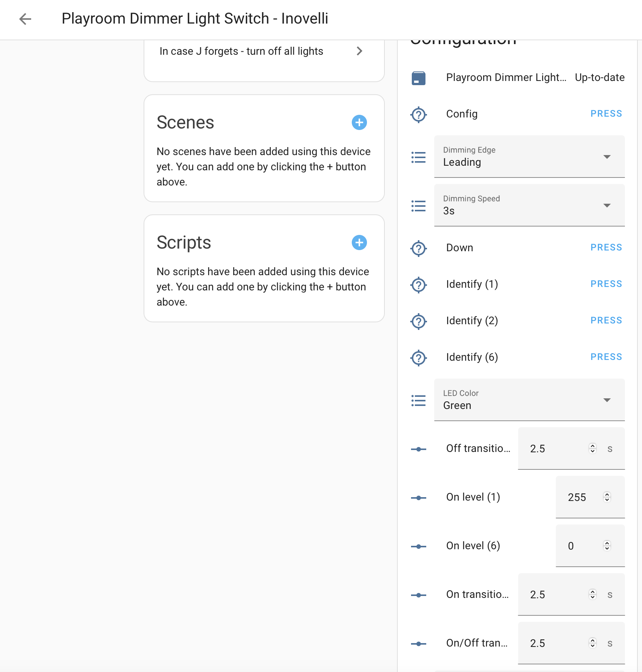Click the 'On/Off tran...' label
This screenshot has height=672, width=642.
click(x=477, y=643)
